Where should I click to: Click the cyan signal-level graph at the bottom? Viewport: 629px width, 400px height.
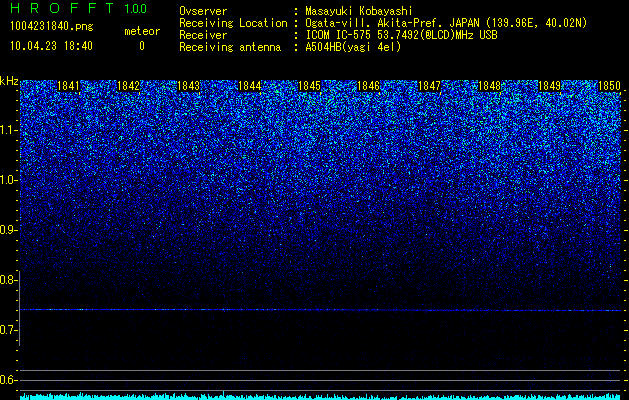pyautogui.click(x=321, y=396)
